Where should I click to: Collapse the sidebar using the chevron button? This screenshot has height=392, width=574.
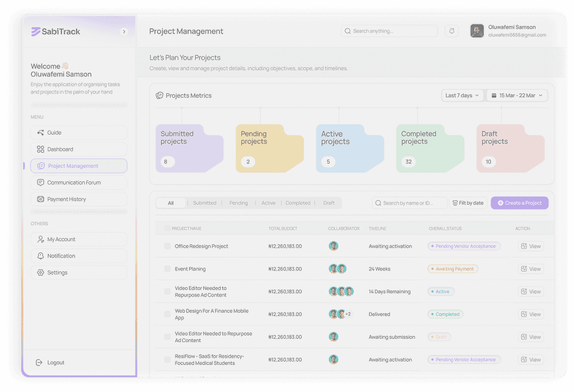124,31
